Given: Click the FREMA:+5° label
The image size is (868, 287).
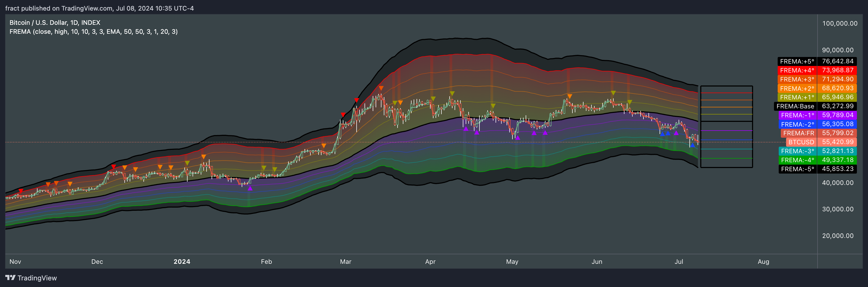Looking at the screenshot, I should [797, 61].
